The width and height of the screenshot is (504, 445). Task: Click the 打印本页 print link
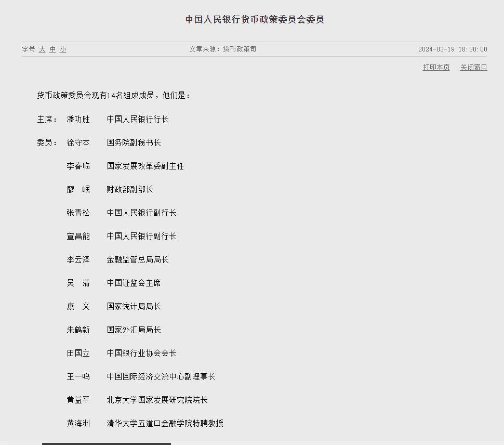tap(436, 67)
